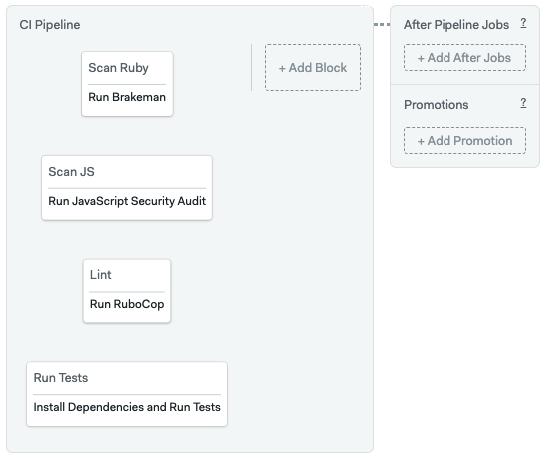Open the Run RuboCop job
This screenshot has height=462, width=544.
[x=127, y=304]
